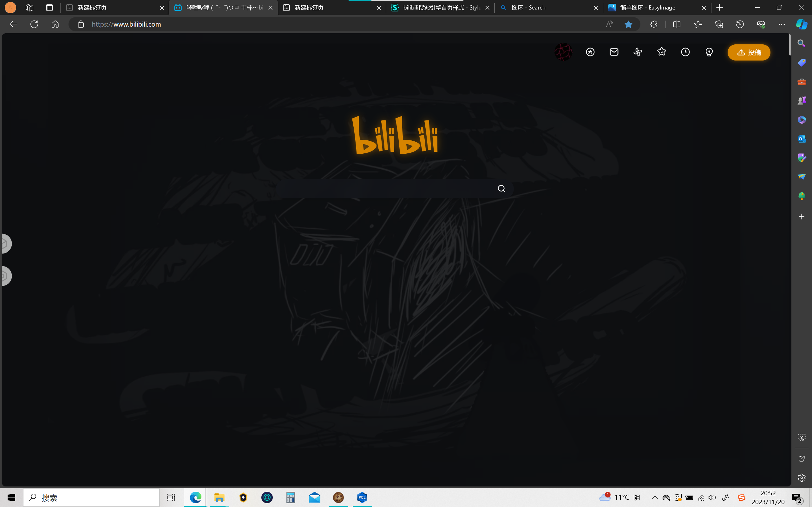Open bilibili watch history clock icon
812x507 pixels.
pyautogui.click(x=685, y=52)
